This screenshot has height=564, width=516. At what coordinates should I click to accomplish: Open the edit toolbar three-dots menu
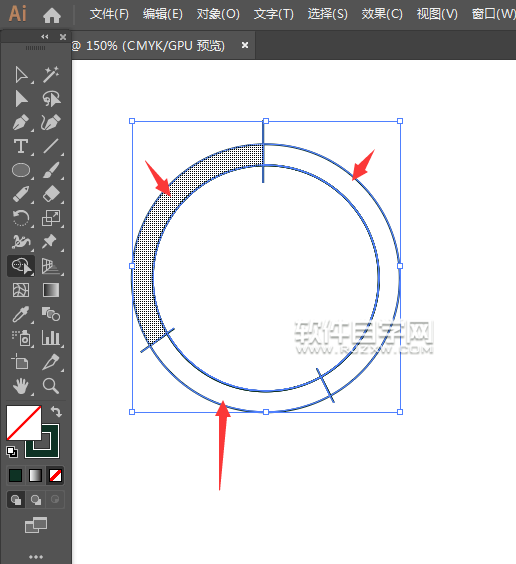pyautogui.click(x=36, y=557)
